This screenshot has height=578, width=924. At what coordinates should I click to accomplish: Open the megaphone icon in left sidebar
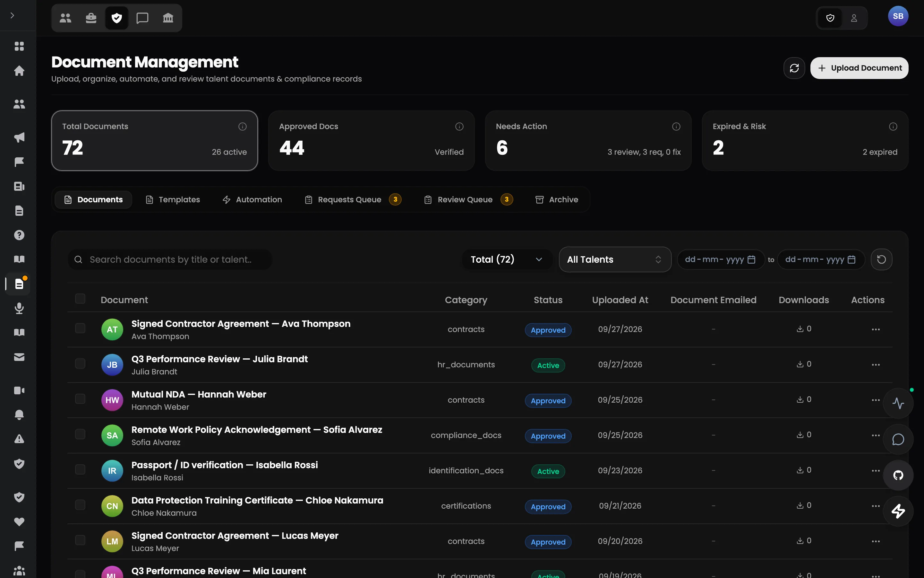pyautogui.click(x=19, y=137)
